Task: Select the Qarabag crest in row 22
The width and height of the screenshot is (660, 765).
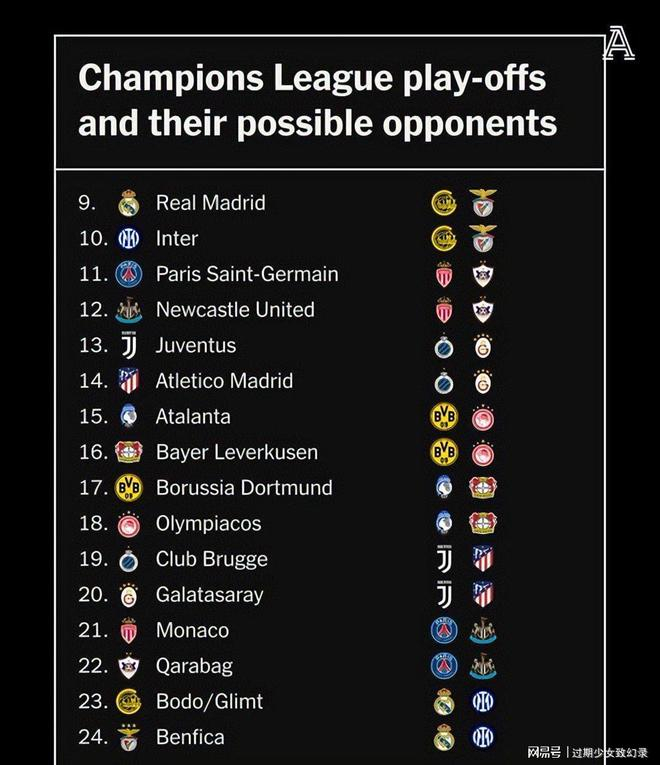Action: pos(128,666)
